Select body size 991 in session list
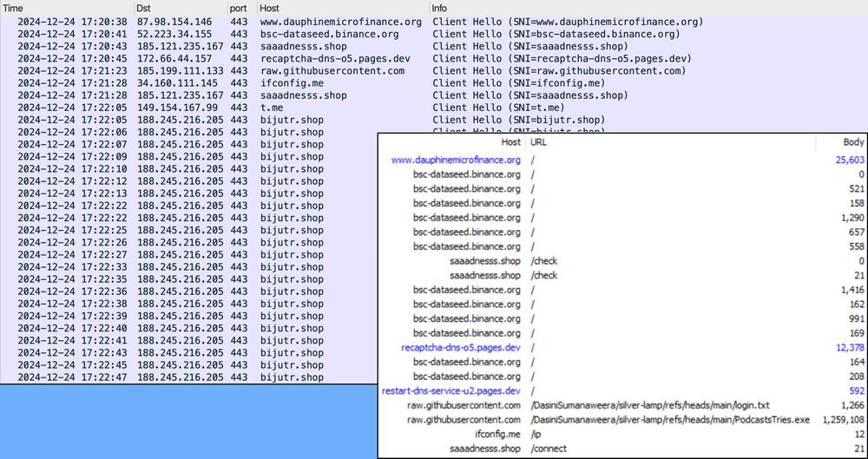Screen dimensions: 868x459 point(857,319)
